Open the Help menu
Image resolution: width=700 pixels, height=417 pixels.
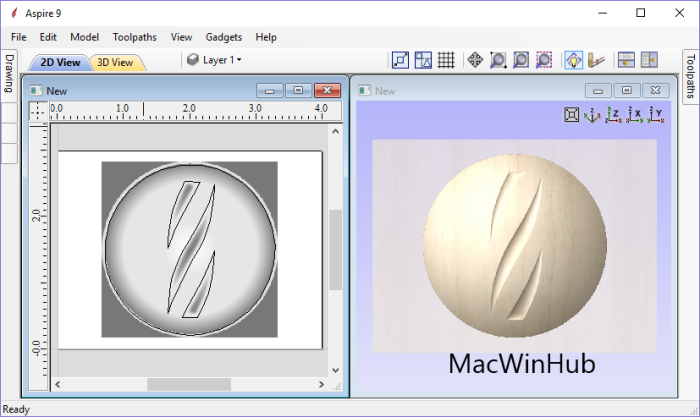click(266, 37)
